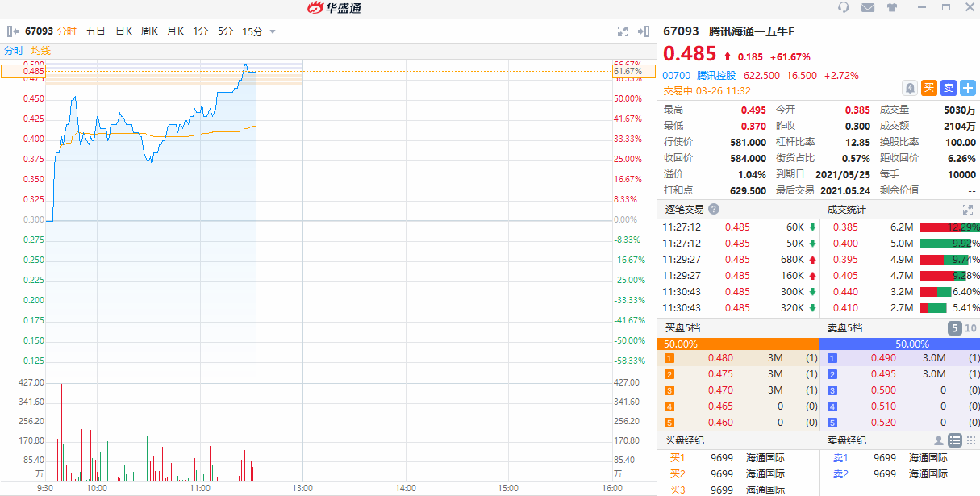Show broker queue person view icon
The height and width of the screenshot is (496, 980).
[939, 440]
